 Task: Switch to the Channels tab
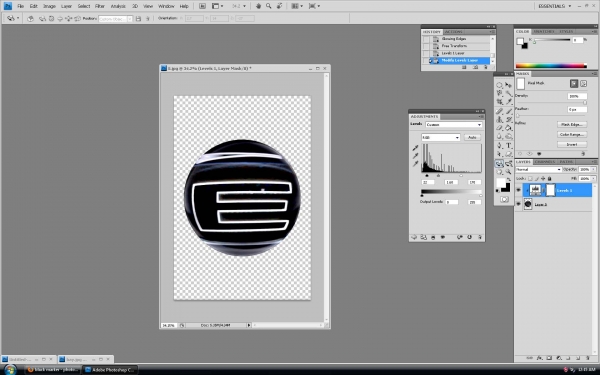pyautogui.click(x=545, y=162)
